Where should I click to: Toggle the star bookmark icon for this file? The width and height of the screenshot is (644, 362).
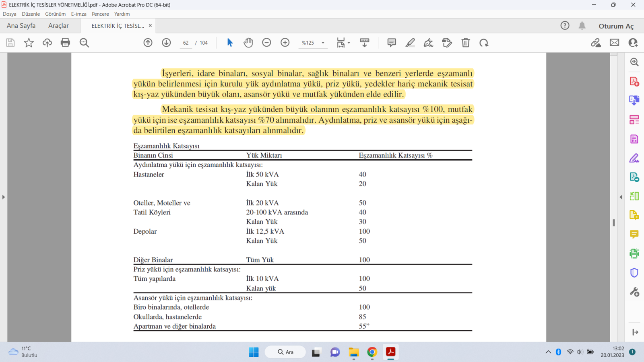pos(29,43)
